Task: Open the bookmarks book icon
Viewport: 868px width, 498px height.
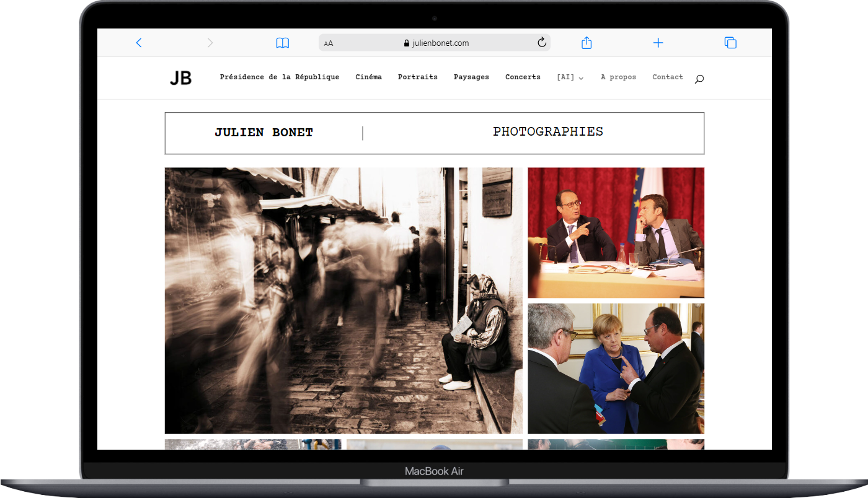Action: 283,43
